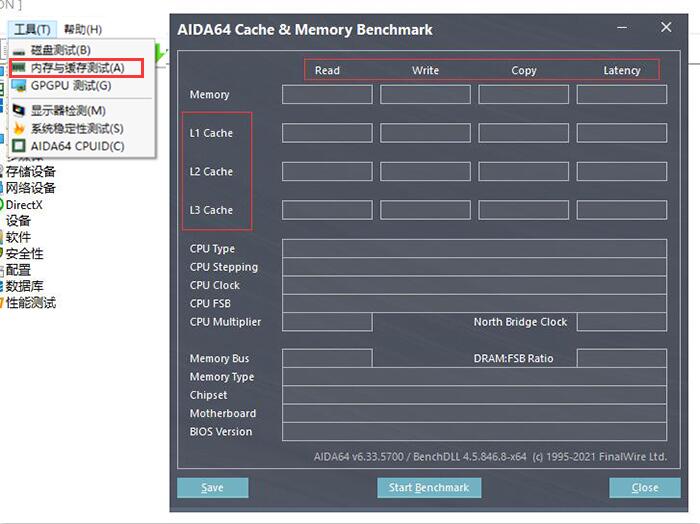Click the L3 Cache Latency result field
The image size is (700, 524).
coord(621,210)
